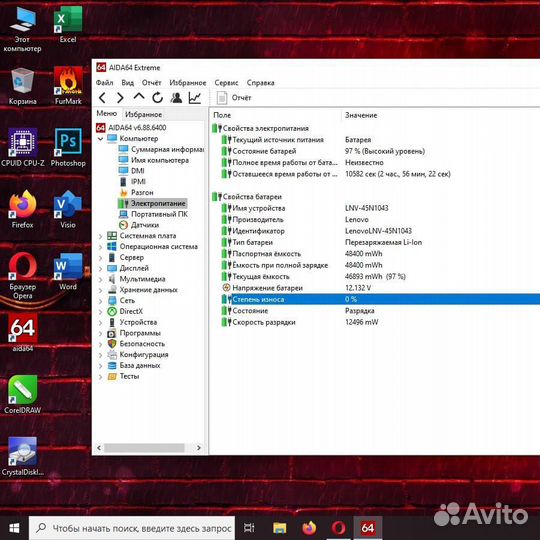Open the user/favorites manager icon in toolbar

(176, 98)
